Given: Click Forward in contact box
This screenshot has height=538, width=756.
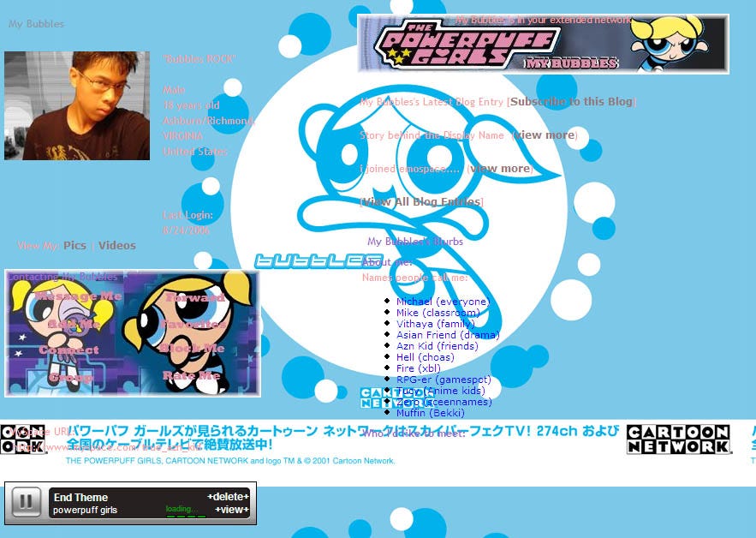Looking at the screenshot, I should (195, 298).
